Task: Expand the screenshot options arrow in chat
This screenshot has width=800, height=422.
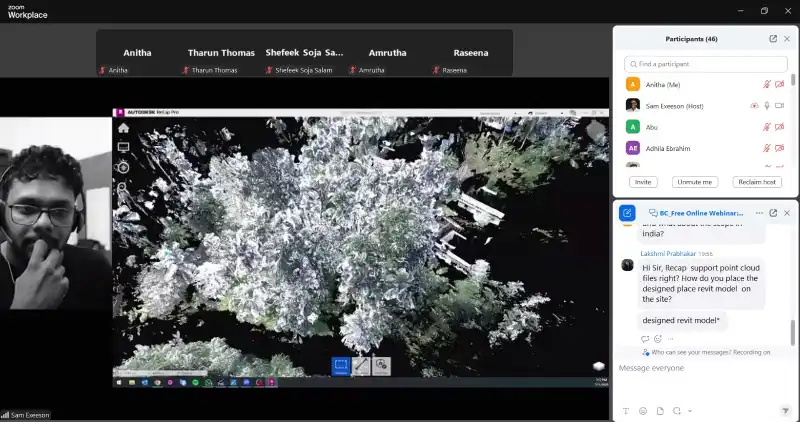Action: point(689,411)
